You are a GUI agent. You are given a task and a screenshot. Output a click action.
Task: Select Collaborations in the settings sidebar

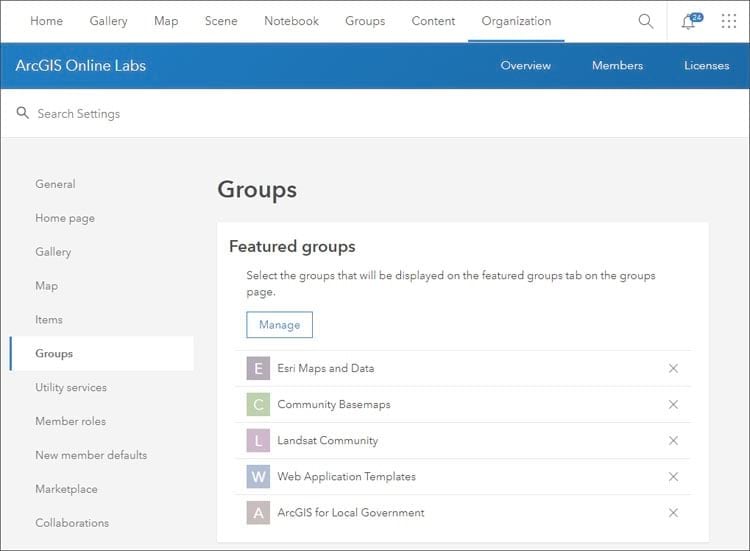[x=72, y=523]
